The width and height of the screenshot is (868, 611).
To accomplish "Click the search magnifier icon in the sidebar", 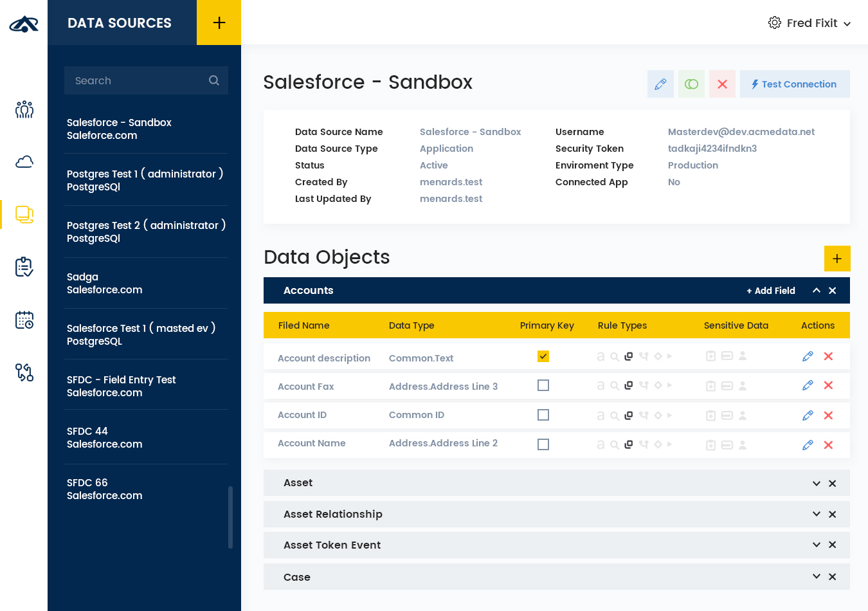I will click(x=214, y=80).
